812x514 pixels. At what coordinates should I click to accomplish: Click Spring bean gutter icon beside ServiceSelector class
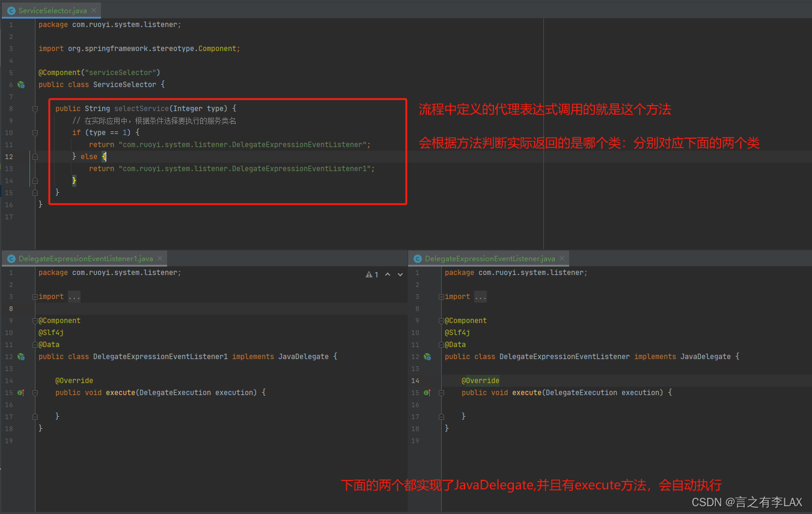pyautogui.click(x=21, y=85)
